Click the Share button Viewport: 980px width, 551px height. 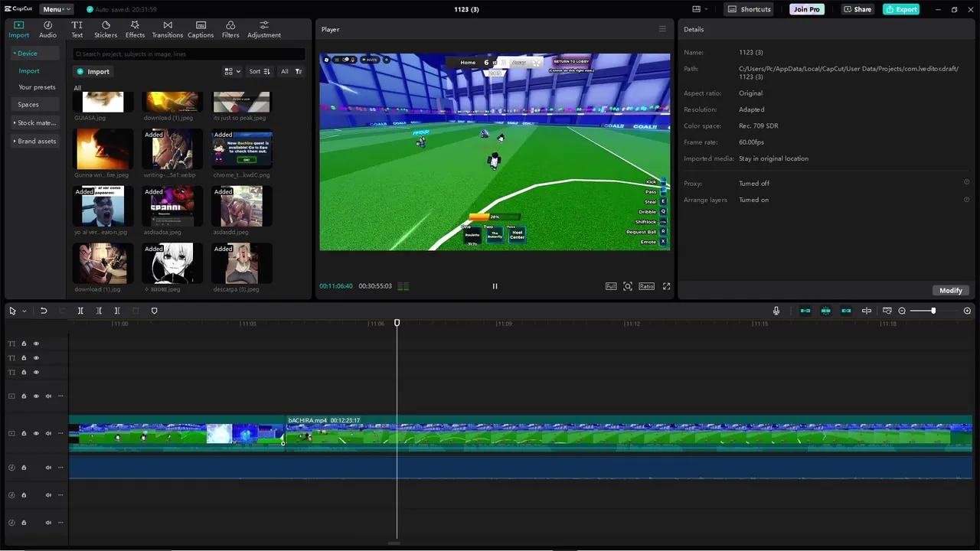pyautogui.click(x=857, y=9)
